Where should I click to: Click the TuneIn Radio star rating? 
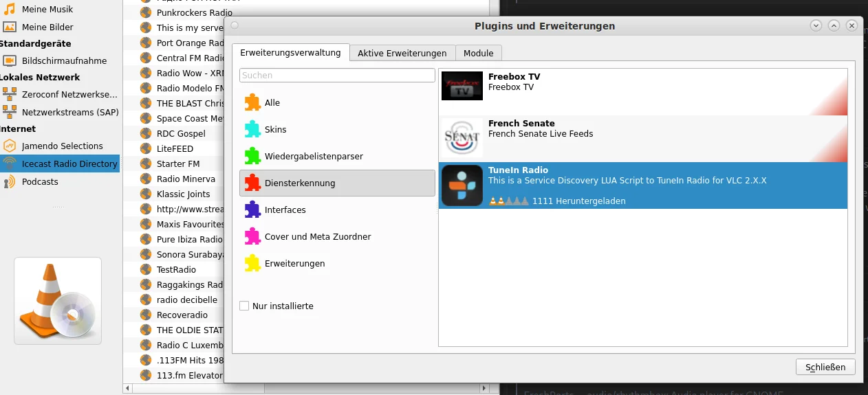[509, 201]
